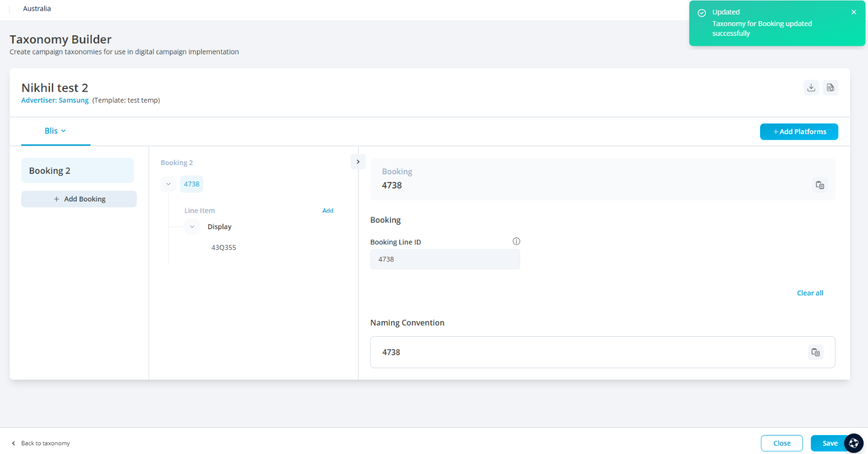Collapse the 4738 booking tree node
Image resolution: width=868 pixels, height=454 pixels.
coord(168,184)
